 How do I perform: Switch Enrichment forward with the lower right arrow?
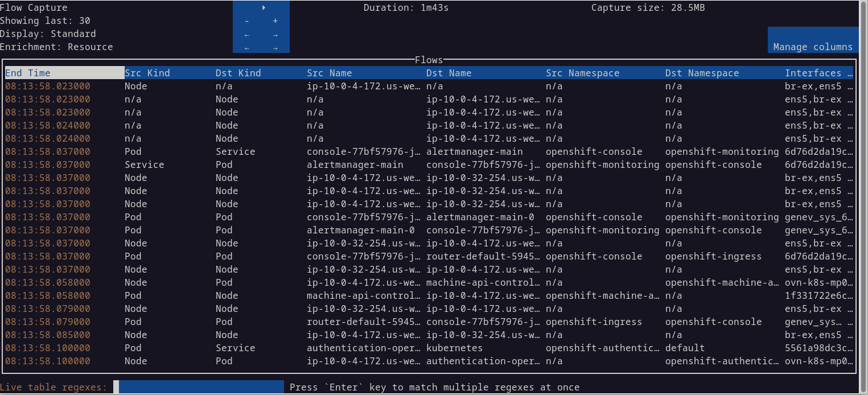tap(275, 47)
